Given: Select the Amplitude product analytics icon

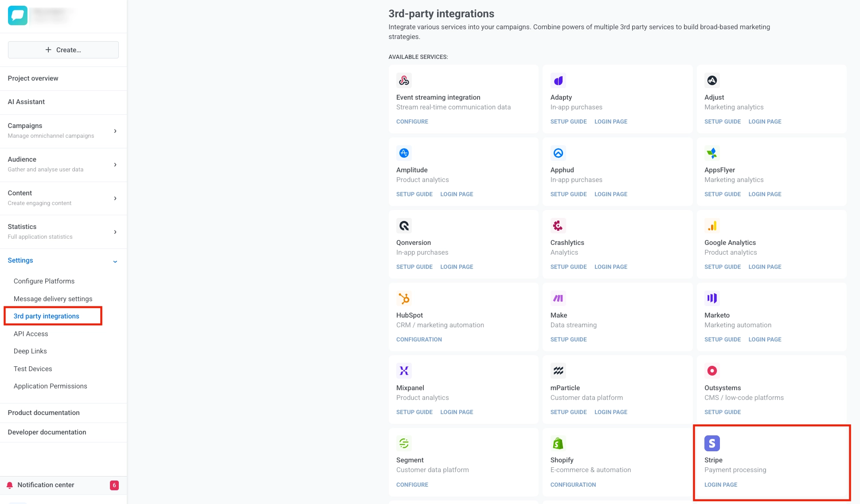Looking at the screenshot, I should (404, 153).
